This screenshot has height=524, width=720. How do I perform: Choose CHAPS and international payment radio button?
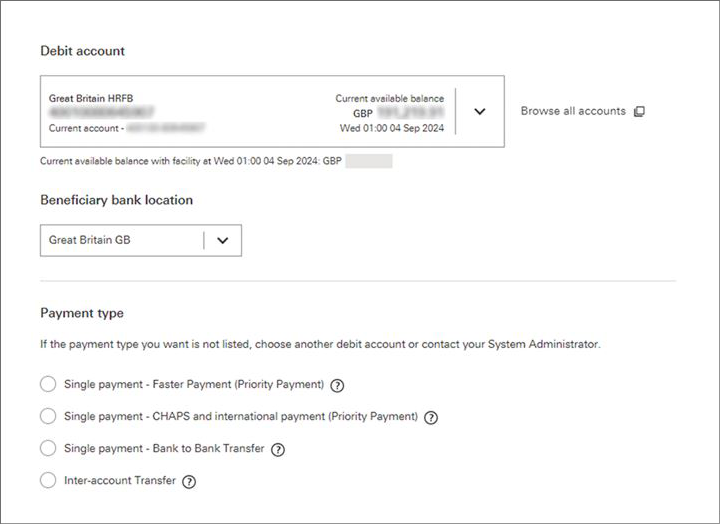pos(48,416)
